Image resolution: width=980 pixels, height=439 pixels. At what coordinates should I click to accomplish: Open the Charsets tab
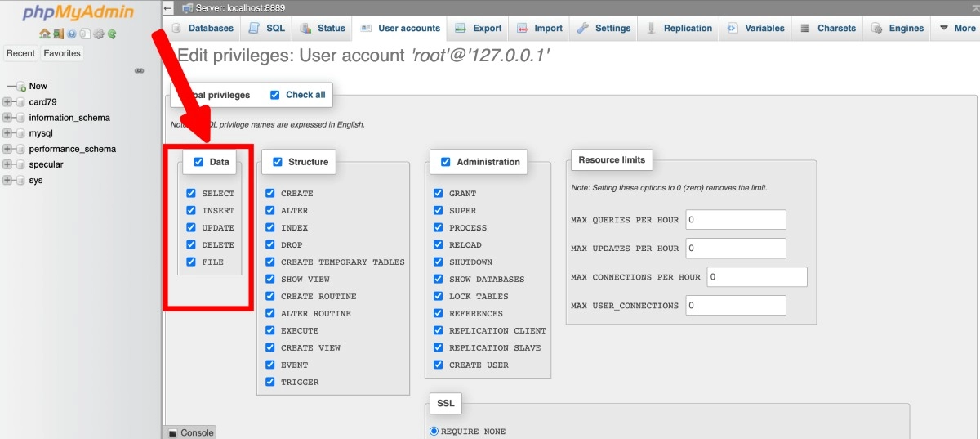pos(828,28)
